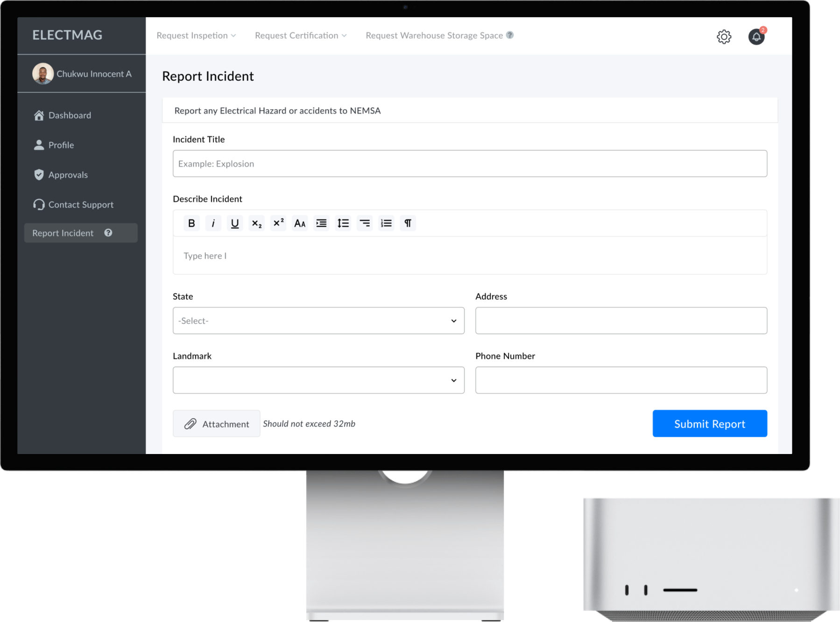Open the Request Certification menu
This screenshot has height=622, width=840.
301,35
